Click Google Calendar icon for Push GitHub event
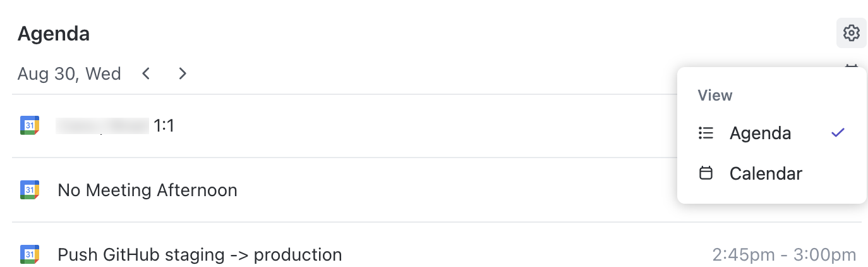 click(x=30, y=254)
